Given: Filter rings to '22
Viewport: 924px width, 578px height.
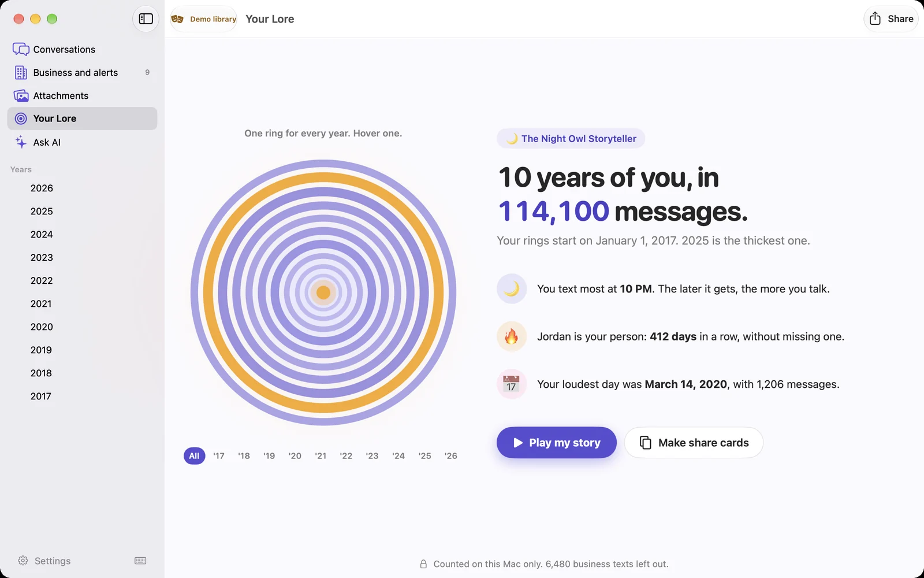Looking at the screenshot, I should [346, 456].
